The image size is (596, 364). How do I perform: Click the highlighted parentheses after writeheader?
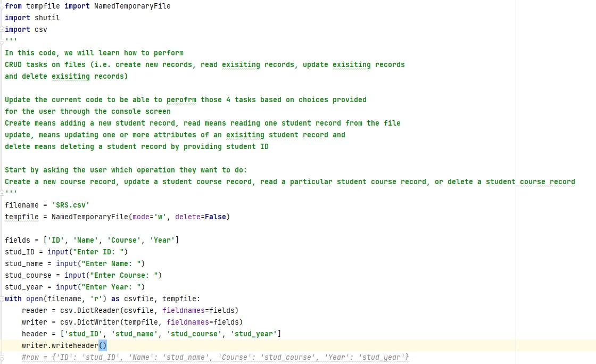(103, 345)
